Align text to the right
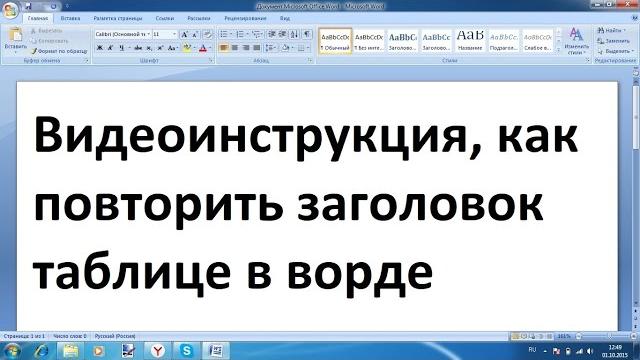 click(246, 48)
